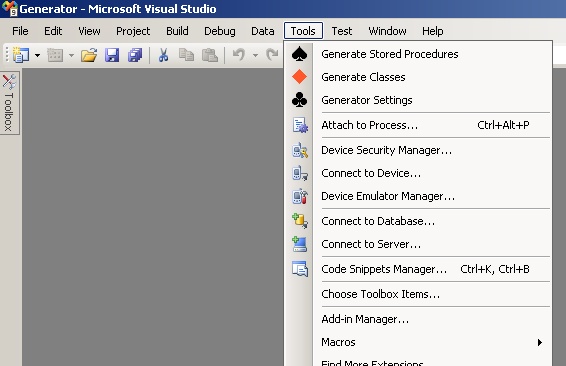Click the club icon for Generator Settings

(300, 100)
